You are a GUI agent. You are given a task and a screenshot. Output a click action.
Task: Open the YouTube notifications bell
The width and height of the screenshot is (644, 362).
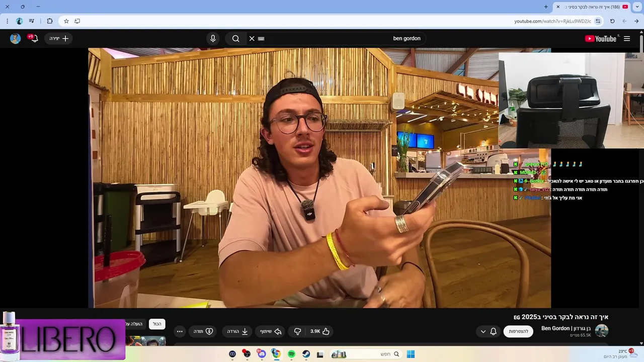[x=33, y=38]
